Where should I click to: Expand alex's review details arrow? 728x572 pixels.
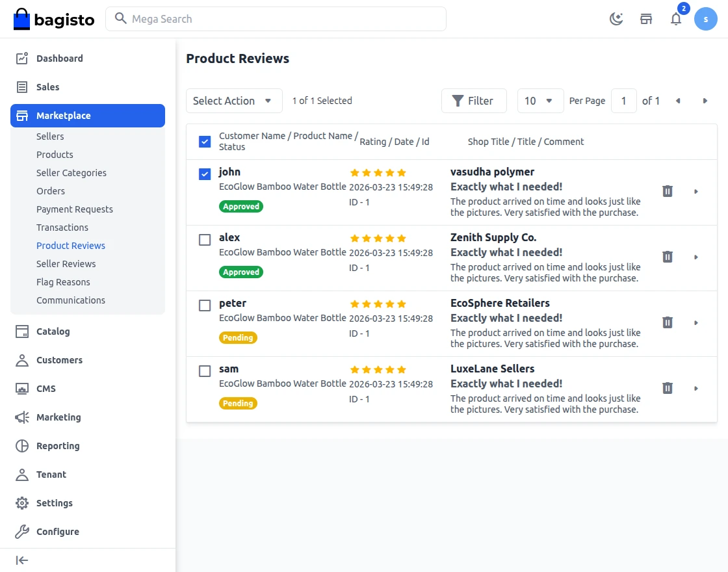pos(696,257)
